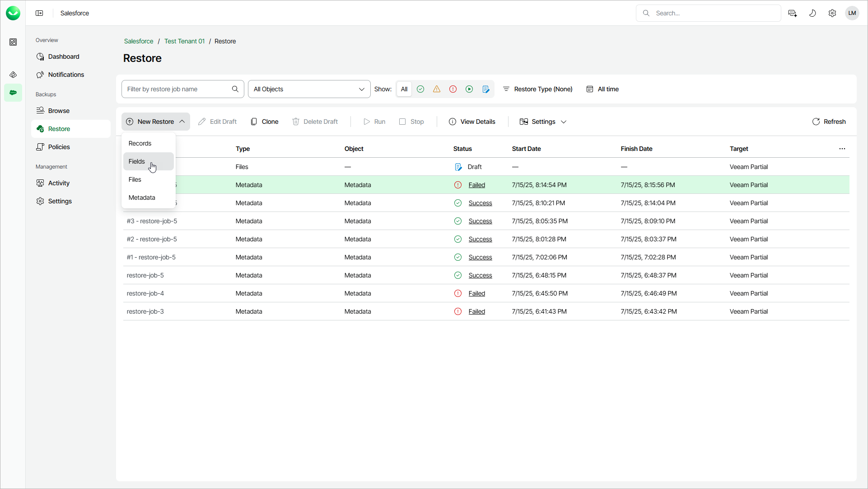Filter restores by success status icon
The height and width of the screenshot is (489, 868).
(420, 89)
